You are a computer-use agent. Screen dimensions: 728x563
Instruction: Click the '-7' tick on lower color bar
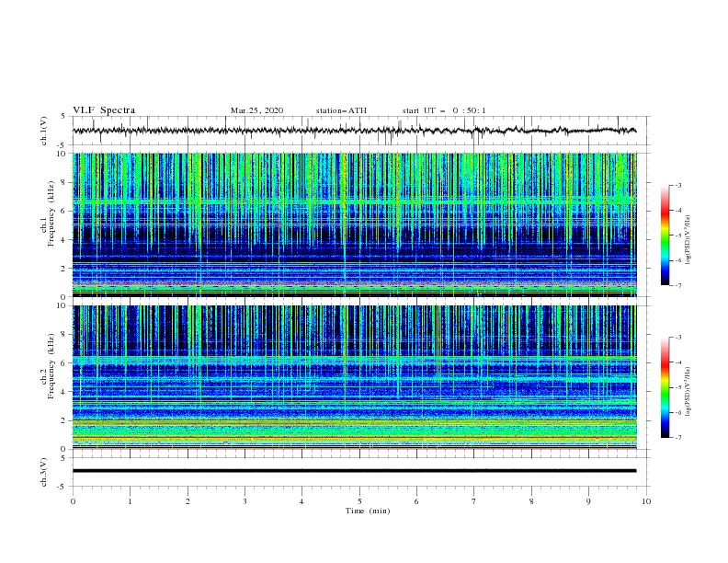tap(678, 438)
